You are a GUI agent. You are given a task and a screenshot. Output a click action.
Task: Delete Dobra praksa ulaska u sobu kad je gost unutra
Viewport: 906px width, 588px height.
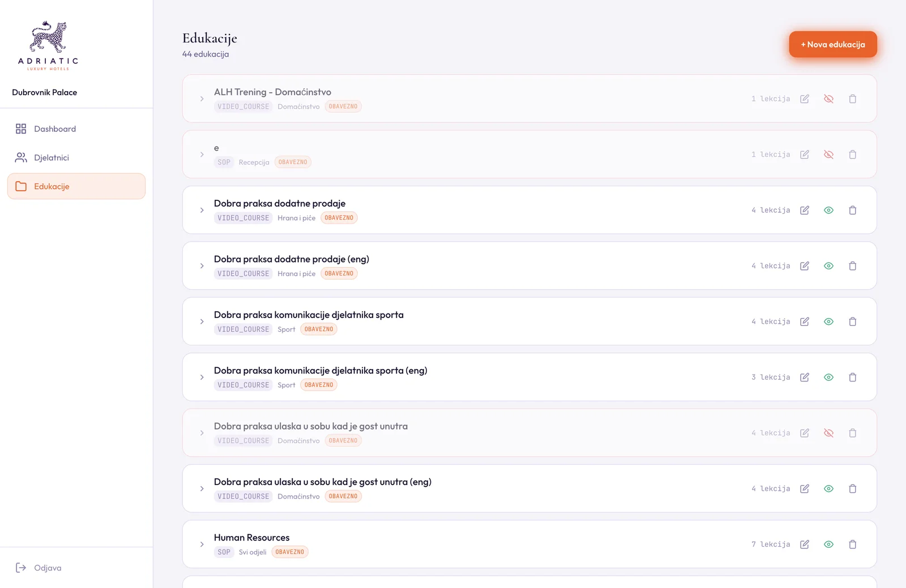853,433
